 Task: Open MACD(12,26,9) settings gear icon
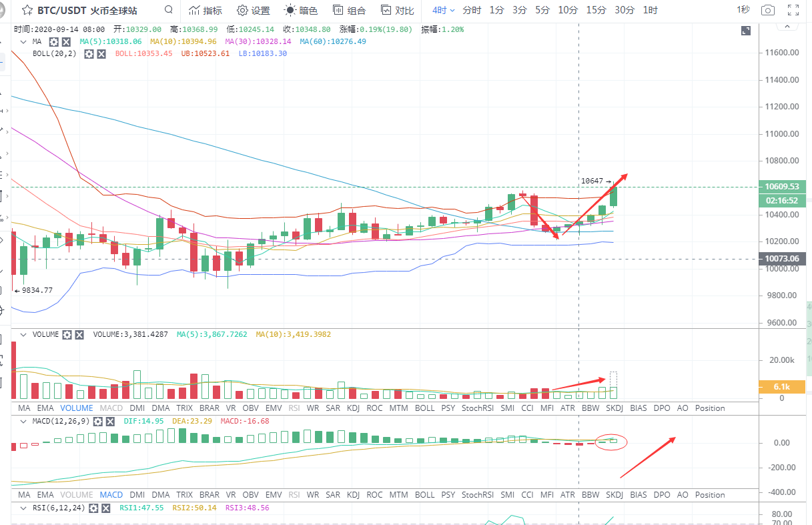[97, 422]
